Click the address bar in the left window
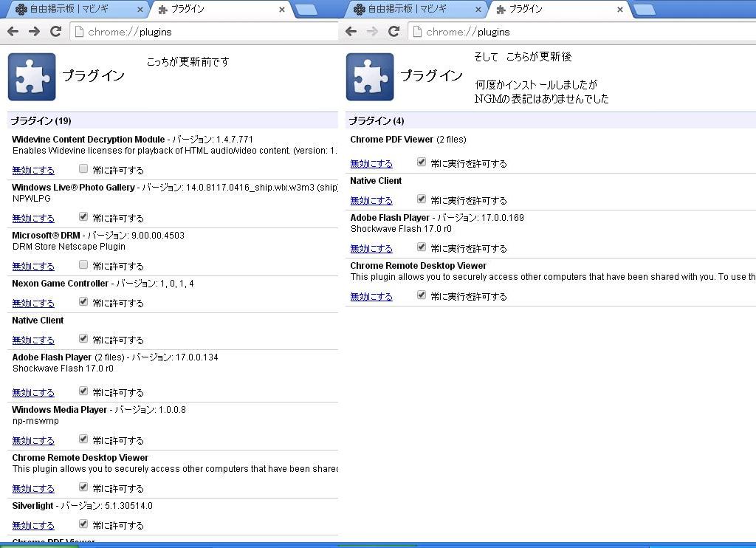The image size is (756, 548). (x=207, y=32)
